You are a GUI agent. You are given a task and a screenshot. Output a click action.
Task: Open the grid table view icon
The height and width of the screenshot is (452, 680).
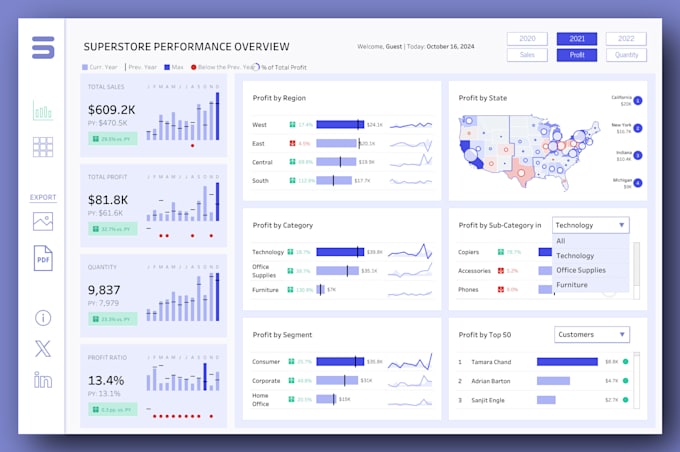pos(43,147)
